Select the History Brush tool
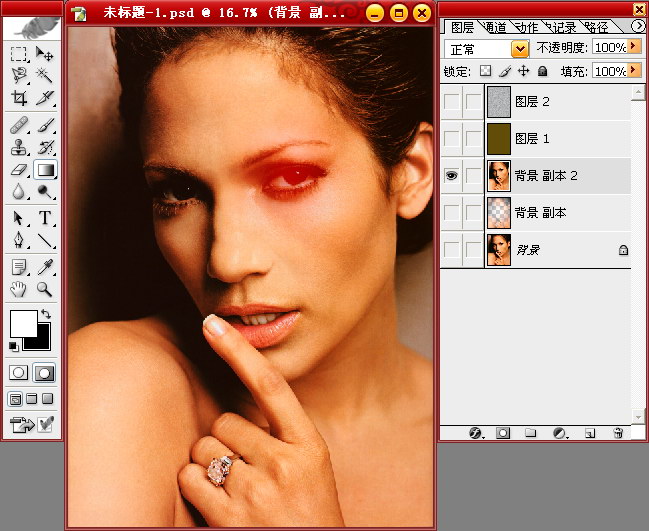Viewport: 649px width, 531px height. point(44,147)
